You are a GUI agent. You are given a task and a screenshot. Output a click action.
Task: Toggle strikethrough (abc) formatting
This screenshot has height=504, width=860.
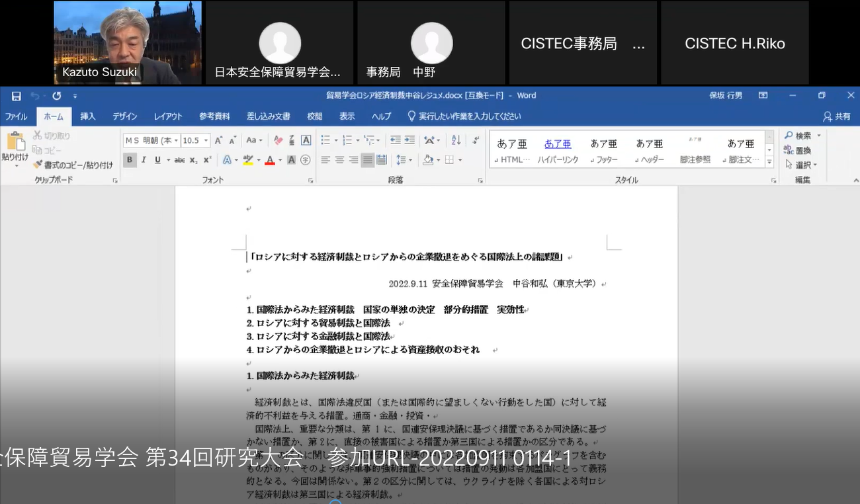coord(179,160)
